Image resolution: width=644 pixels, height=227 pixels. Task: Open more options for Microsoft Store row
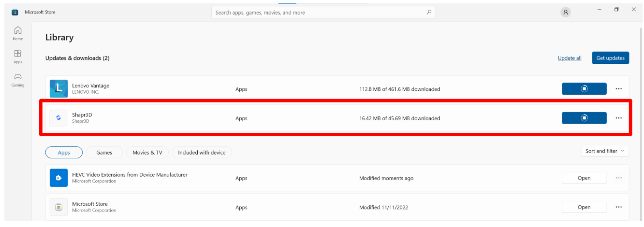(x=618, y=207)
